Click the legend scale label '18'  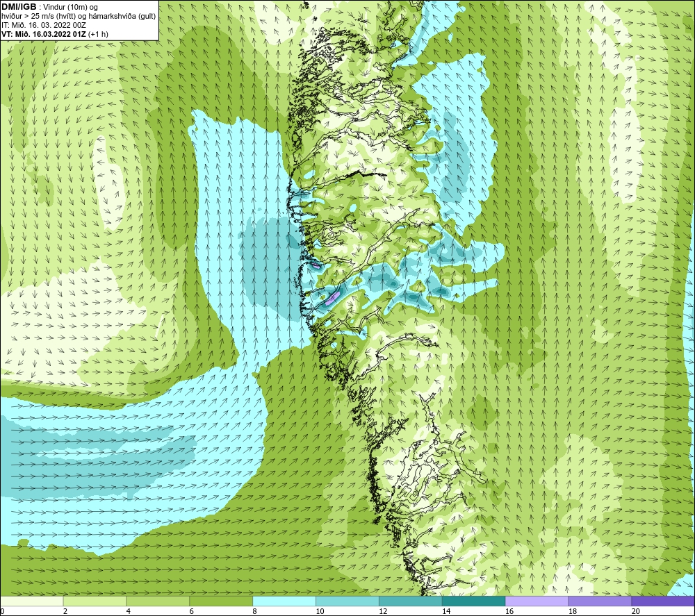(x=572, y=612)
